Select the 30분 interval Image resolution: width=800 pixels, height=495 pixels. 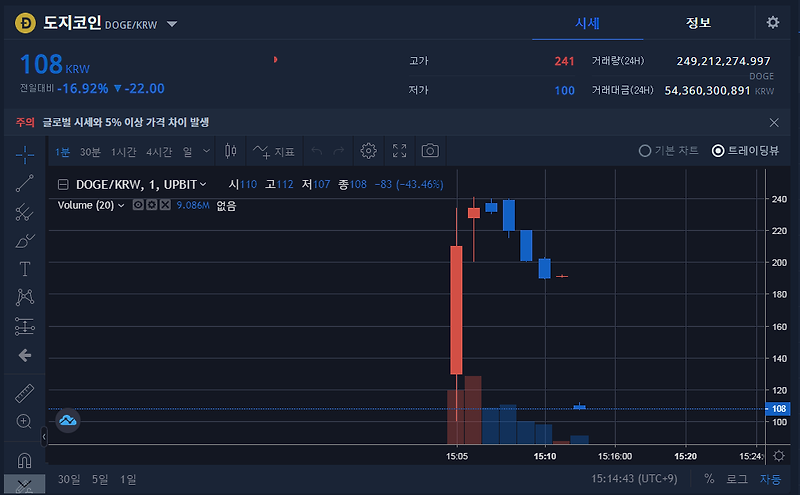[x=90, y=152]
